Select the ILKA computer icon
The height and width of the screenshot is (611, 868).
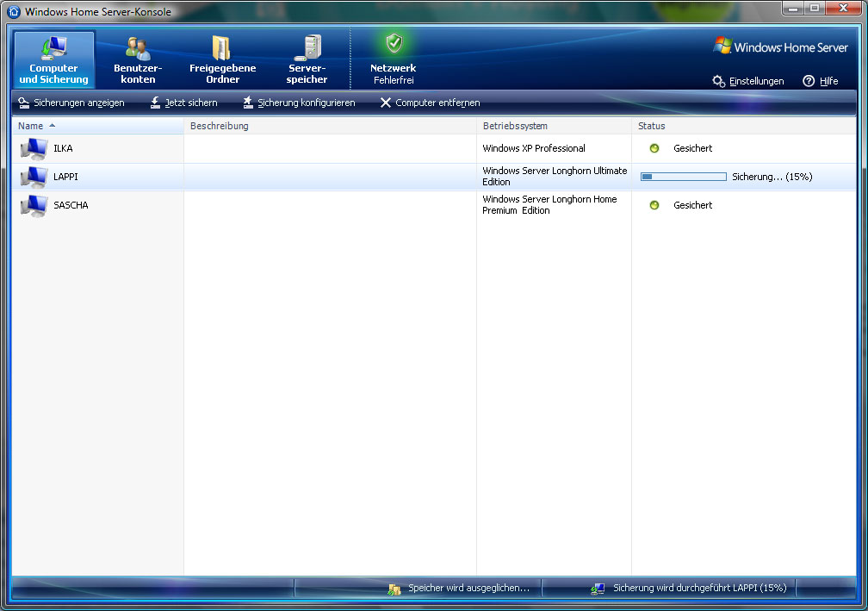click(34, 148)
